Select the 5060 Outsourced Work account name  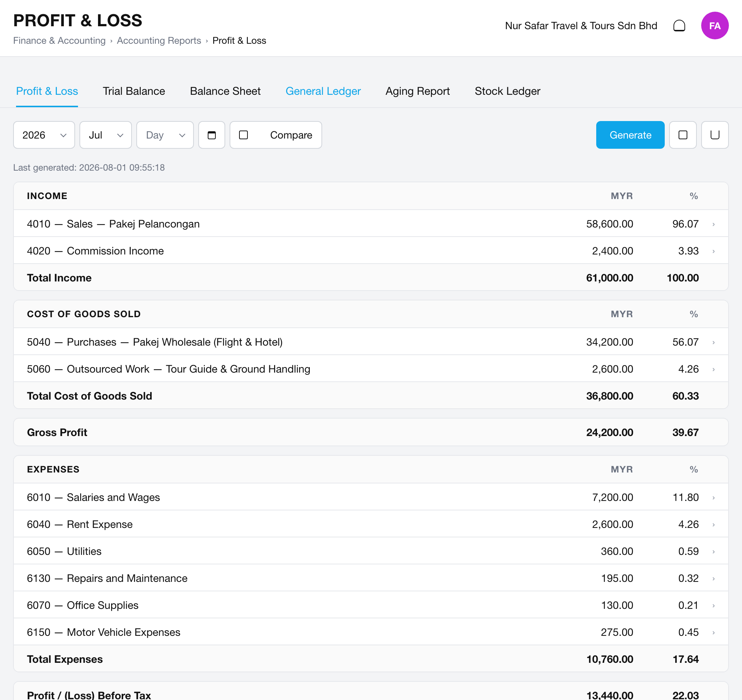[x=168, y=369]
